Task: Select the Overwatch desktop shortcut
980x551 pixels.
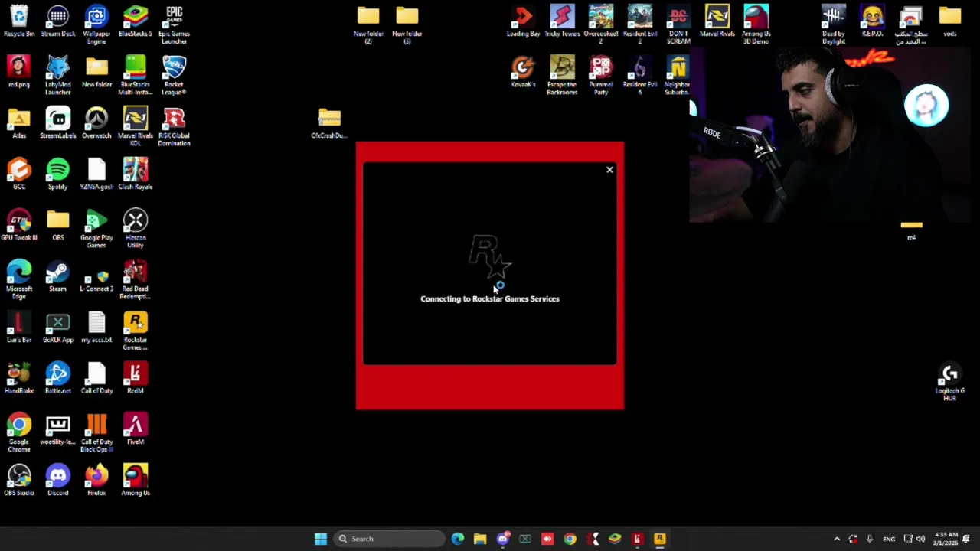Action: 96,123
